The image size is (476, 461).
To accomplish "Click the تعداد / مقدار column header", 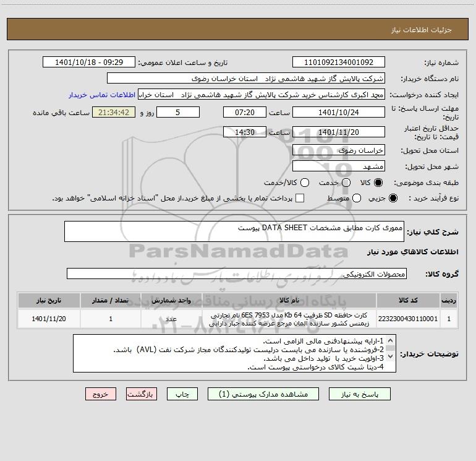I will [x=111, y=300].
